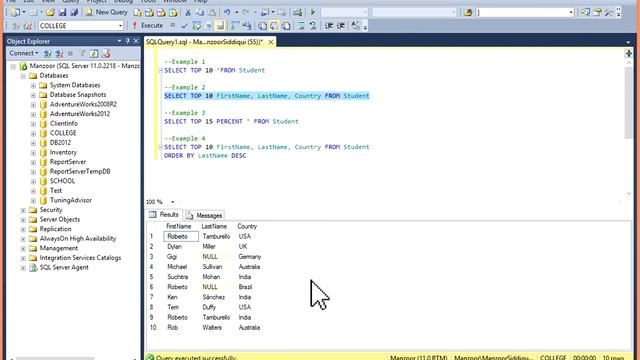Expand the Security folder
The image size is (640, 360).
pos(23,210)
